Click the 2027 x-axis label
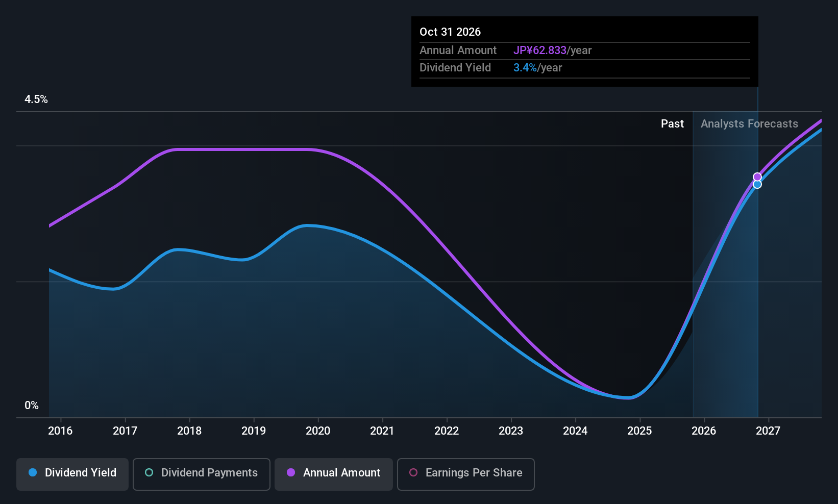838x504 pixels. (768, 431)
